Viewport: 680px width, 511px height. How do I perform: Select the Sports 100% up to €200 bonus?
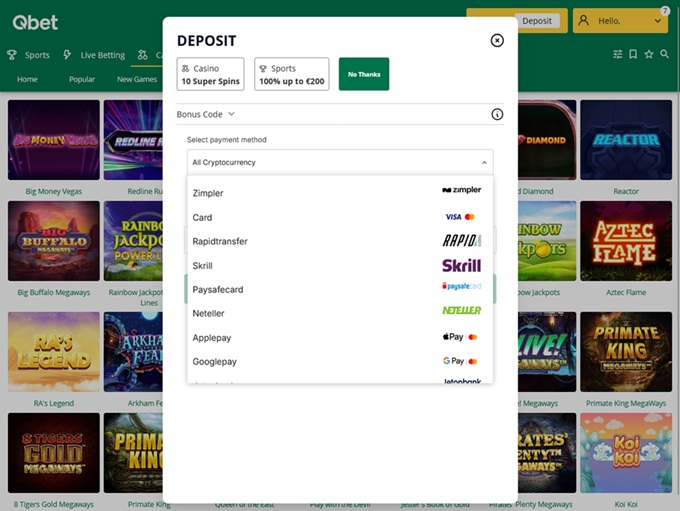point(291,74)
